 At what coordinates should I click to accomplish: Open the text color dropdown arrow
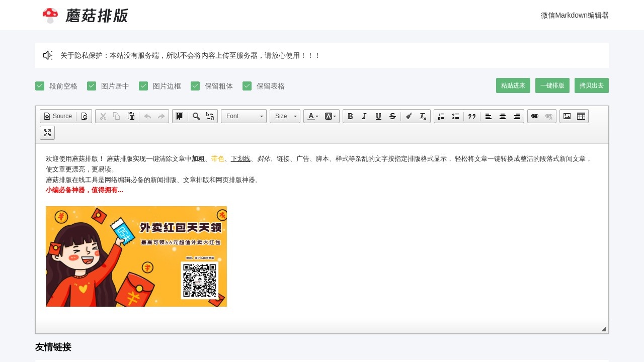316,116
